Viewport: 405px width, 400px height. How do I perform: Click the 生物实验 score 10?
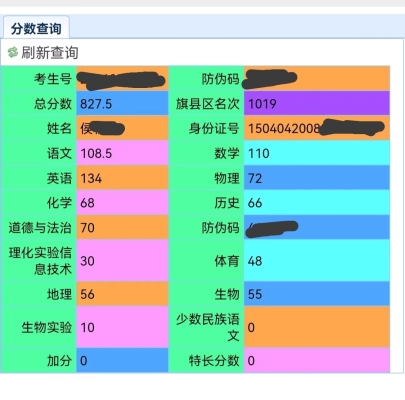[87, 327]
